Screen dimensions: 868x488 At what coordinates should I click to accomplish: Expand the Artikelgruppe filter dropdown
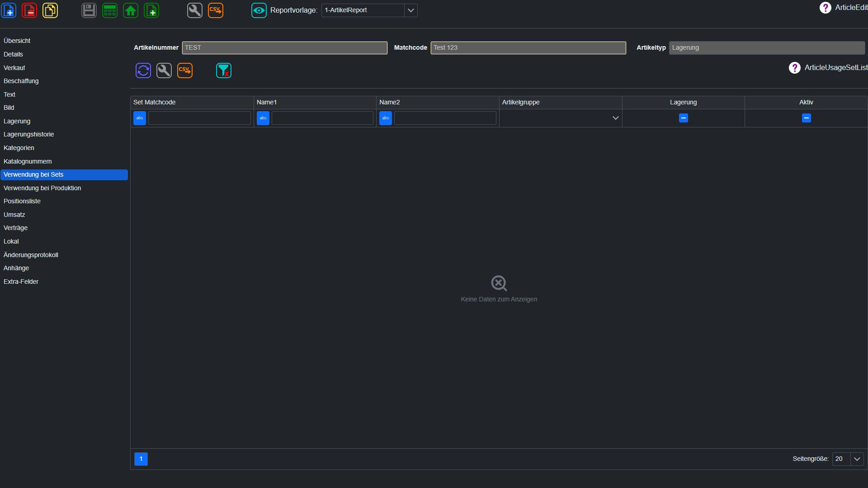point(615,118)
